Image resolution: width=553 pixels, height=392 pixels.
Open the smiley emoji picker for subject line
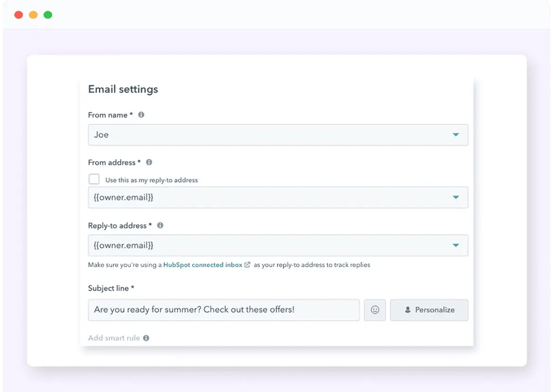click(375, 310)
